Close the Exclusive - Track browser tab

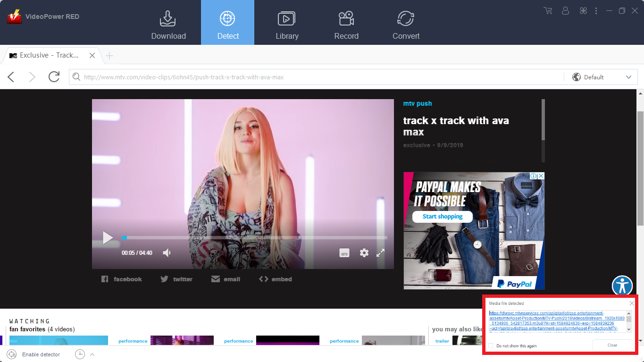point(92,55)
